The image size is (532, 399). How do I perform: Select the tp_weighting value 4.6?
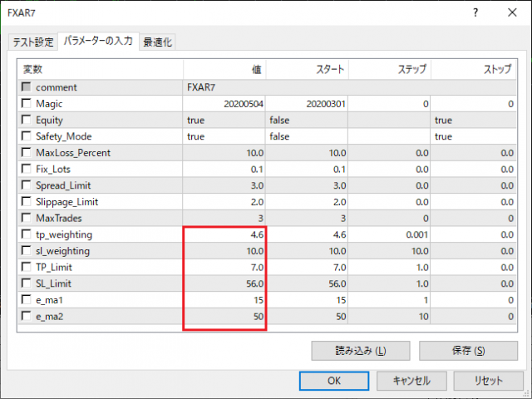pyautogui.click(x=224, y=234)
